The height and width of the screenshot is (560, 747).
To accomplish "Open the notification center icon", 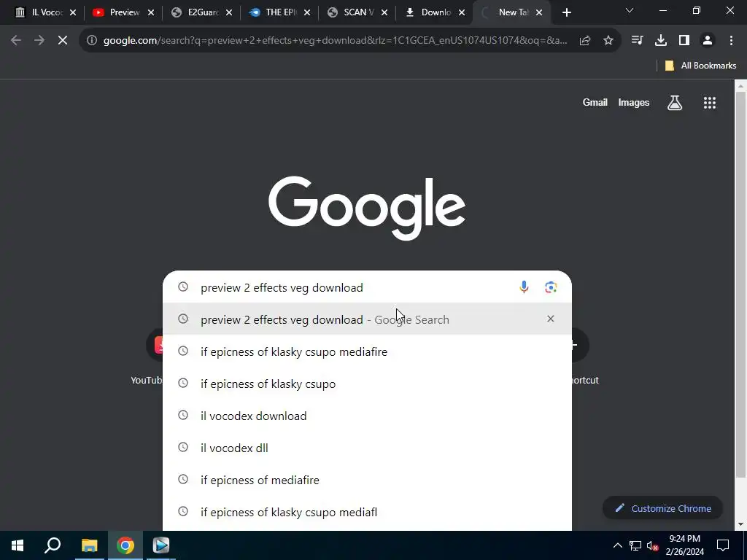I will [x=723, y=545].
